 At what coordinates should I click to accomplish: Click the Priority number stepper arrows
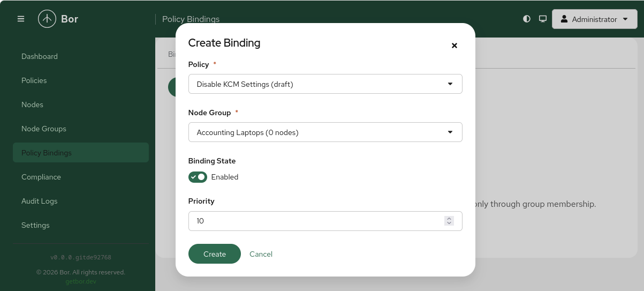(449, 221)
